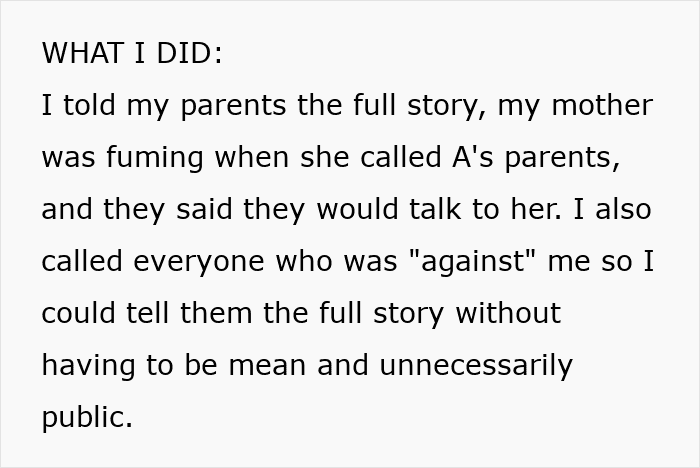Click the final word "public."
Screen dimensions: 700x468
coord(87,418)
